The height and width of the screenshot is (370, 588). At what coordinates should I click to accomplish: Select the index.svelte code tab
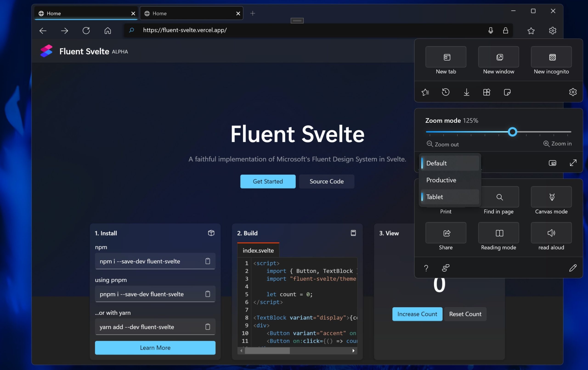point(258,250)
